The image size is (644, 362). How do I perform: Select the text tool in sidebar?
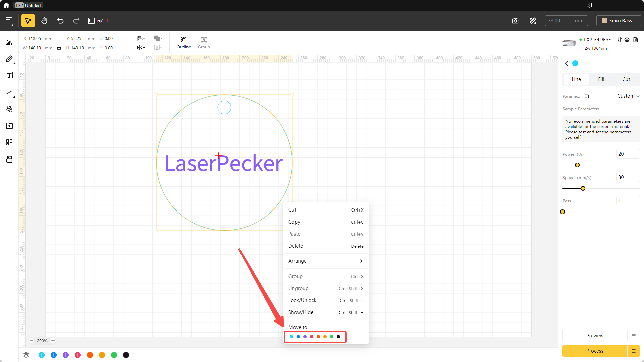click(9, 76)
